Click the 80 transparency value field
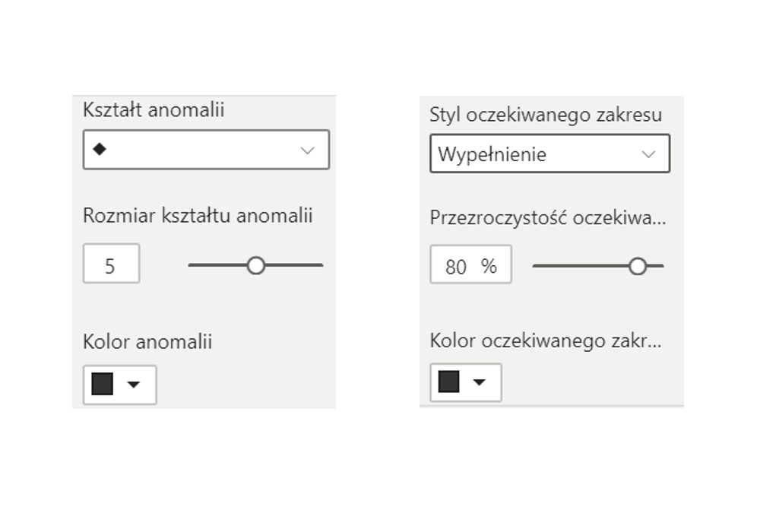 456,266
